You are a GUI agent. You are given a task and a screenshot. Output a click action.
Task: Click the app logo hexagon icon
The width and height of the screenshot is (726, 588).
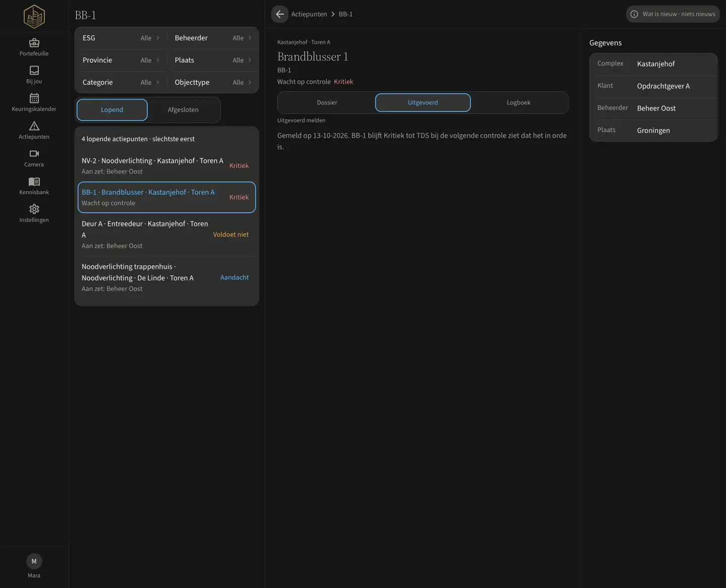pyautogui.click(x=34, y=16)
